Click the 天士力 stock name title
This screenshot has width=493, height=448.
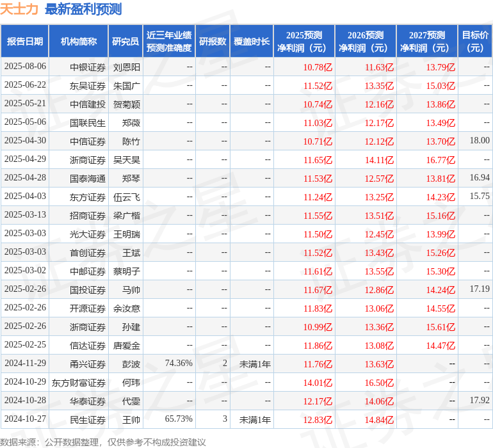pos(19,9)
